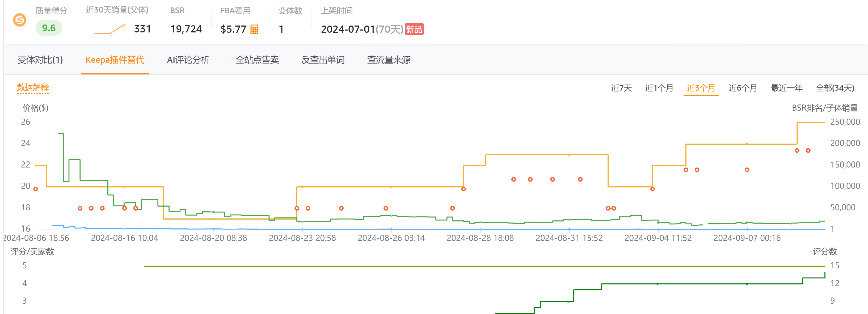This screenshot has width=868, height=314.
Task: Click the 评分/卖家数 axis title
Action: (x=32, y=252)
